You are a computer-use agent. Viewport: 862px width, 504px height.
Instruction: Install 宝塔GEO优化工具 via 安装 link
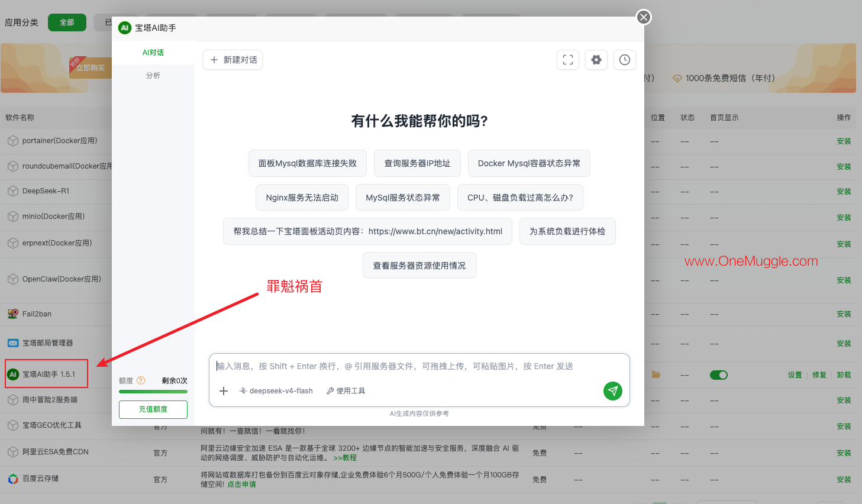point(844,427)
